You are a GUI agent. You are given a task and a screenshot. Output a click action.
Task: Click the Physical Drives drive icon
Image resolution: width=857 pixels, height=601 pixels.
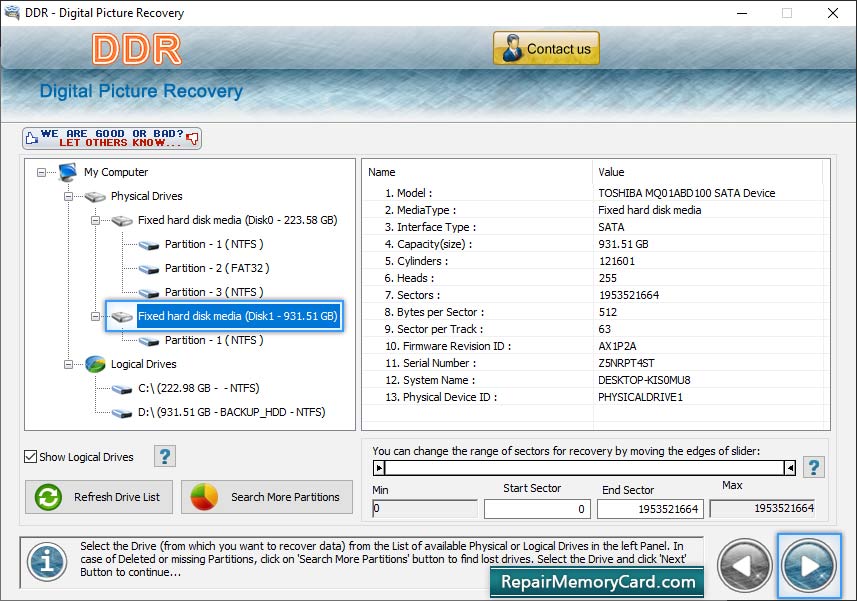tap(95, 197)
